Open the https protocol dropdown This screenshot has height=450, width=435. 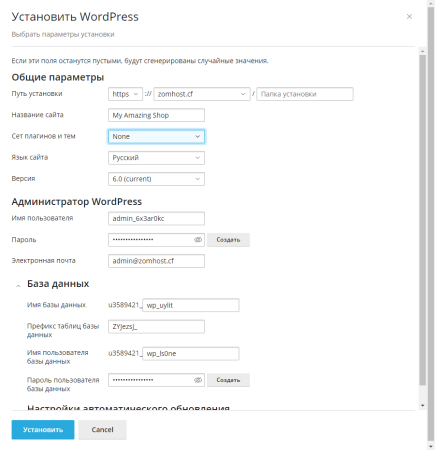click(x=125, y=94)
